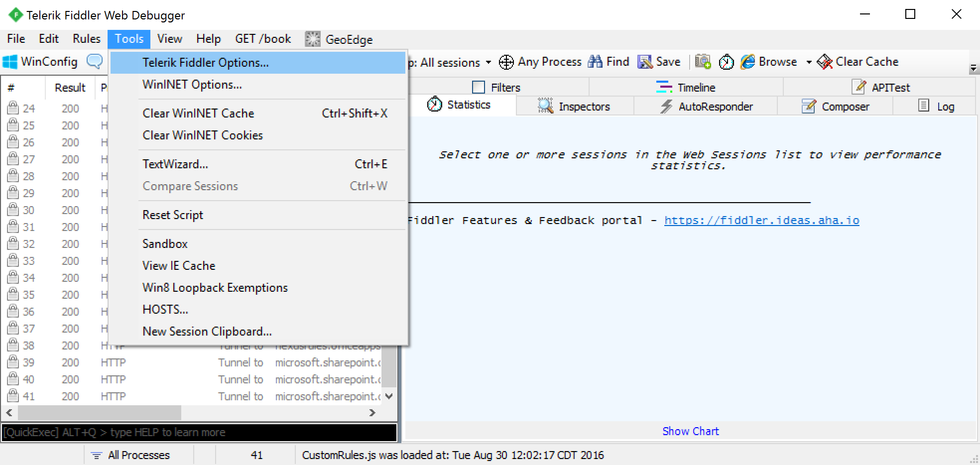Click the Show Chart link
The height and width of the screenshot is (465, 980).
[690, 431]
